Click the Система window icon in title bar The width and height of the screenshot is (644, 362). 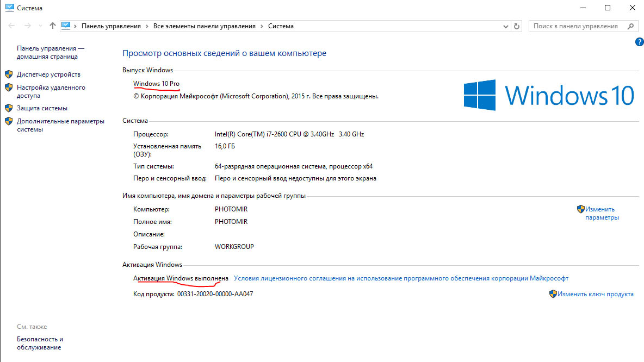tap(9, 8)
